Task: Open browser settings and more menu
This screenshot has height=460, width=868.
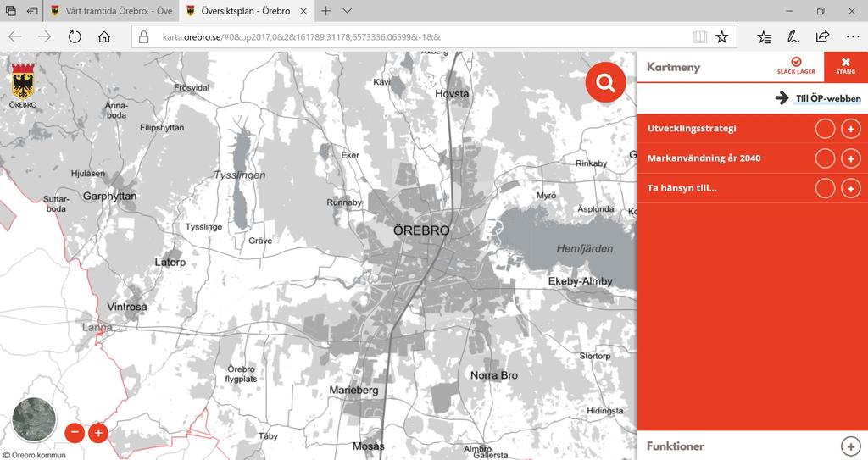Action: pos(853,37)
